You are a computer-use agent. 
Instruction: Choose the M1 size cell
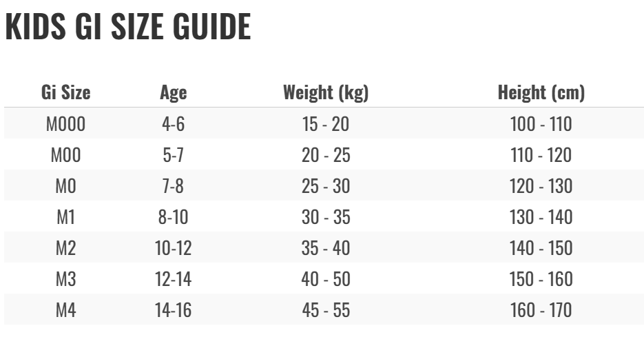click(x=65, y=217)
